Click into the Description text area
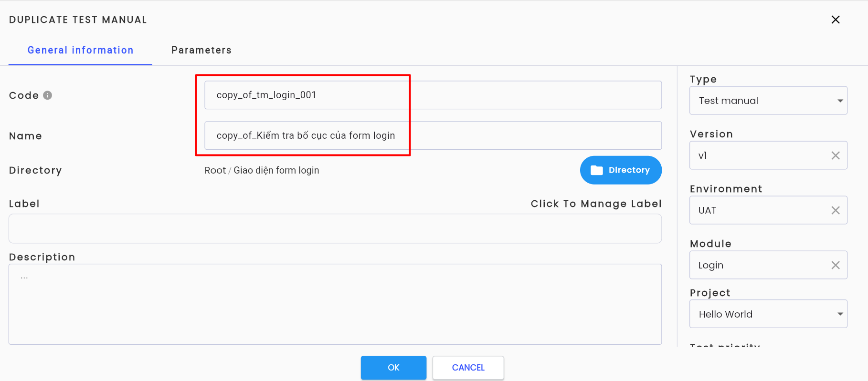 coord(335,304)
